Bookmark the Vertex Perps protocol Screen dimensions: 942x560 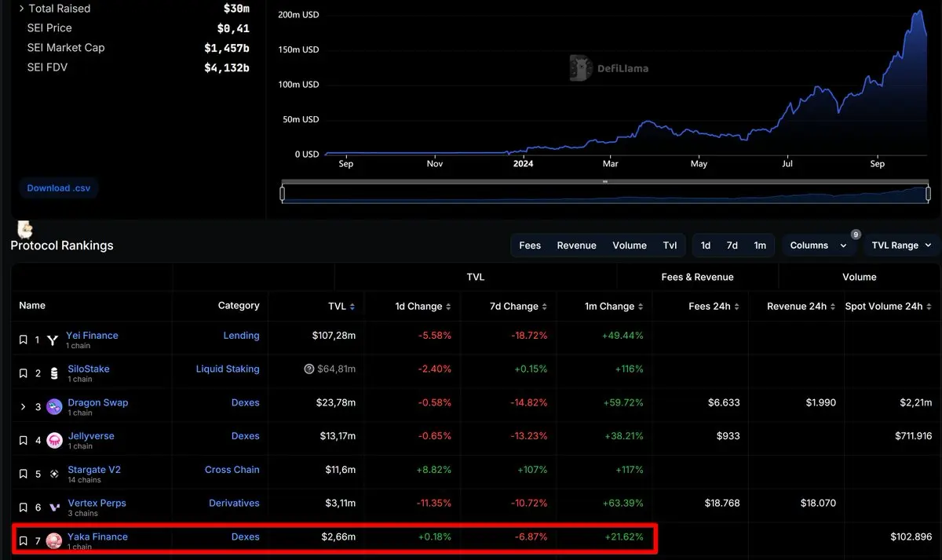pos(23,507)
